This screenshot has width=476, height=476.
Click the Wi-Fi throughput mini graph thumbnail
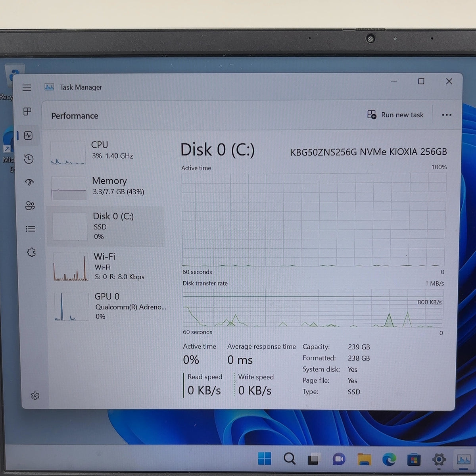[71, 267]
